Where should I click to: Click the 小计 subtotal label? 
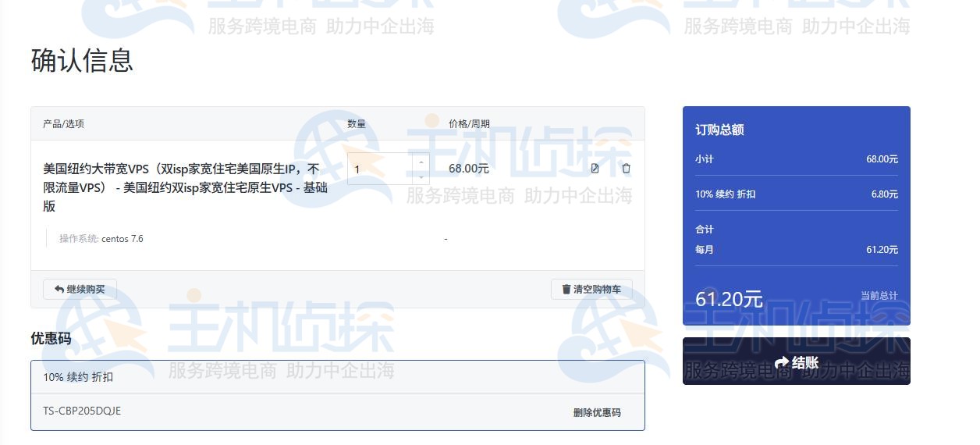tap(705, 159)
